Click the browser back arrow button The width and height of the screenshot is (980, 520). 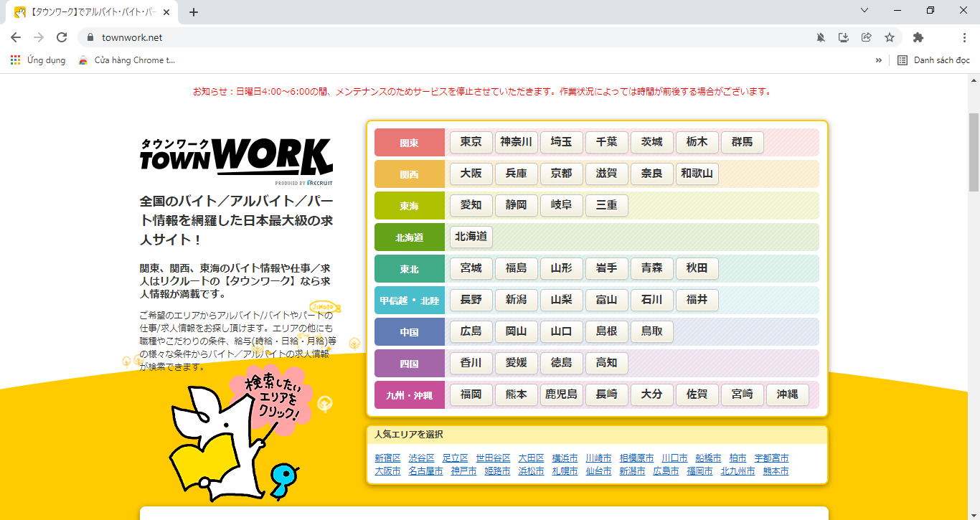tap(16, 37)
